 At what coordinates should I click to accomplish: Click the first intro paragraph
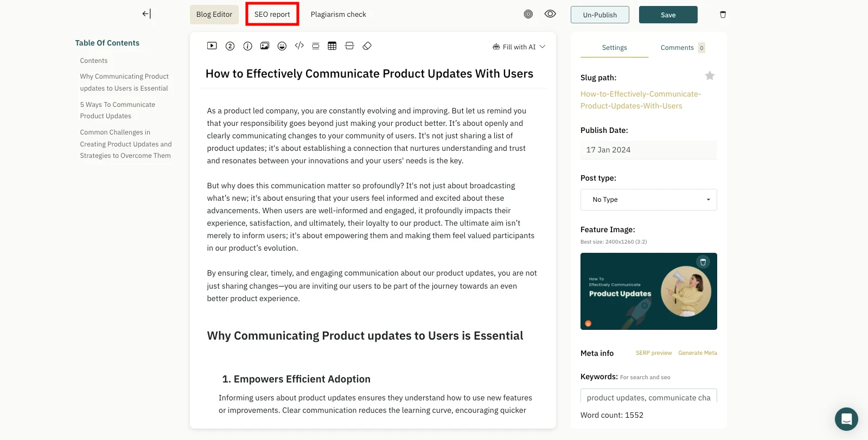pyautogui.click(x=367, y=136)
